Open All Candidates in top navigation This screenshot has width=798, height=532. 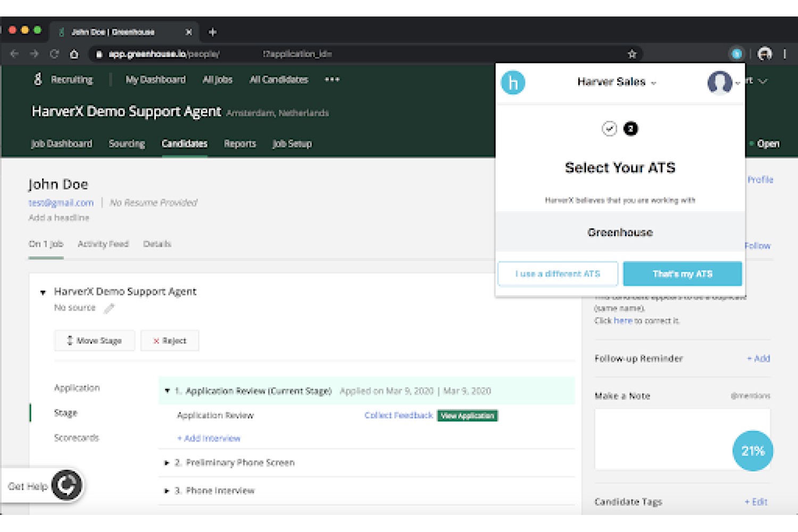[x=279, y=80]
